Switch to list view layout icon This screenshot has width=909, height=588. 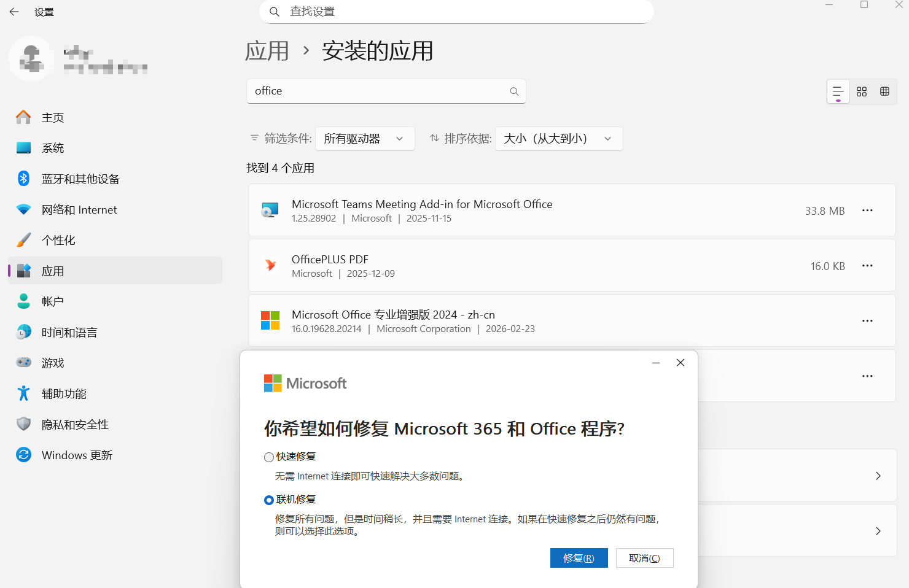point(838,91)
